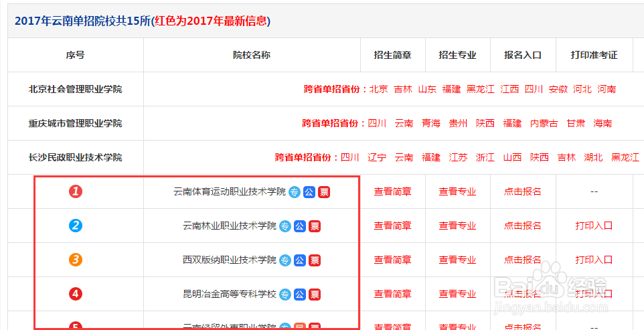This screenshot has width=644, height=330.
Task: Select 辽宁 in 长沙民政职业技术学院 row
Action: pyautogui.click(x=377, y=157)
